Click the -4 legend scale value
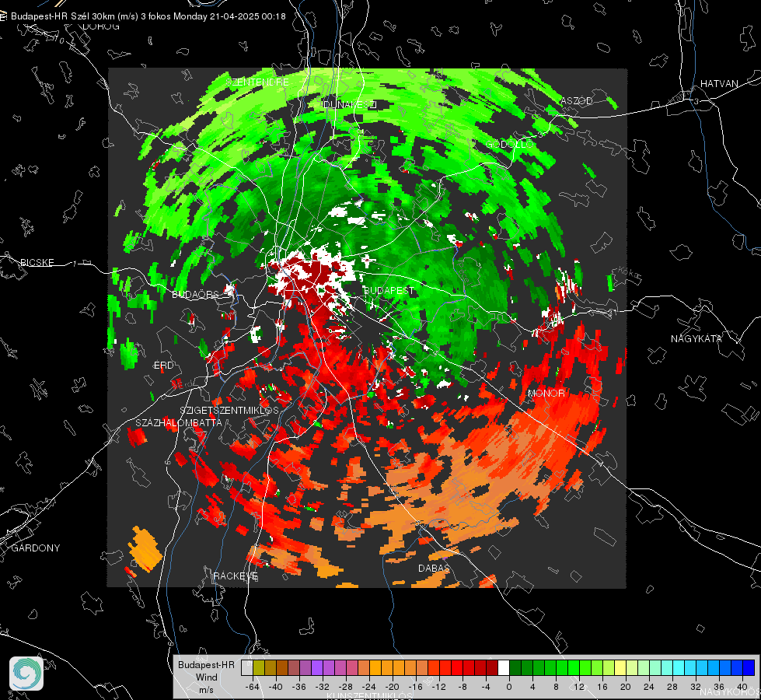The image size is (761, 700). tap(485, 687)
